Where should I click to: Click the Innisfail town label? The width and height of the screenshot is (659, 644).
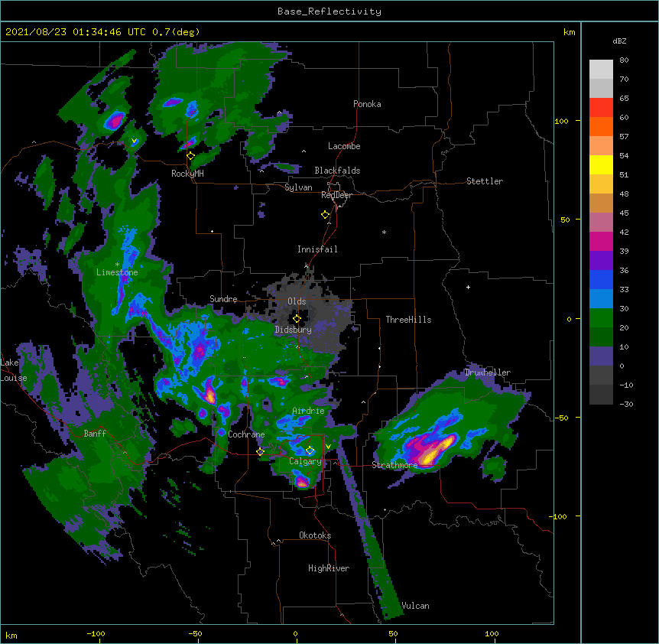(x=317, y=249)
